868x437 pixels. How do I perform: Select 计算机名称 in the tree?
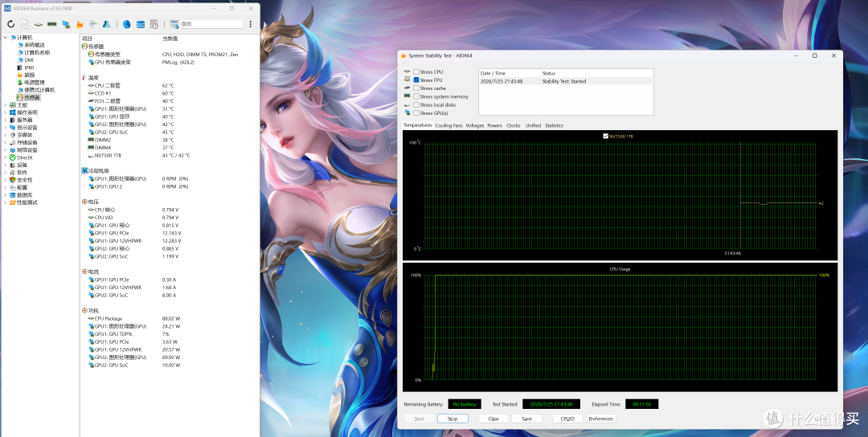(36, 52)
